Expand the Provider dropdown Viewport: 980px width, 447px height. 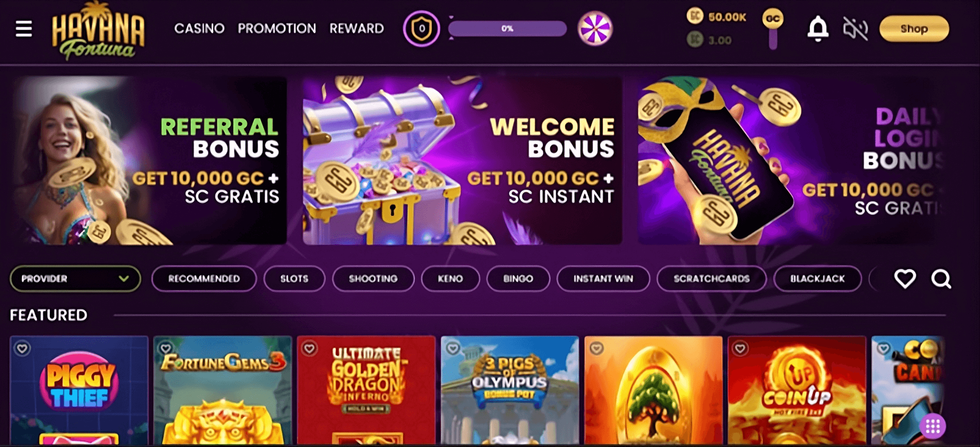click(x=75, y=278)
